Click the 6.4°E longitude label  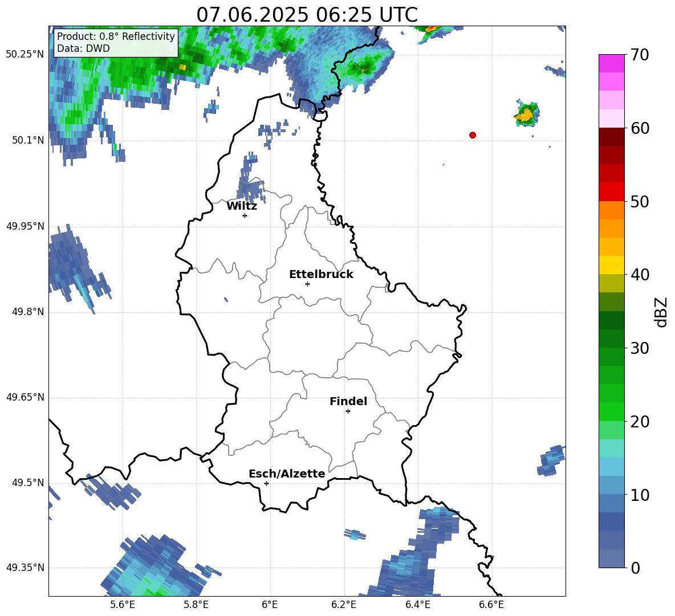click(x=417, y=605)
